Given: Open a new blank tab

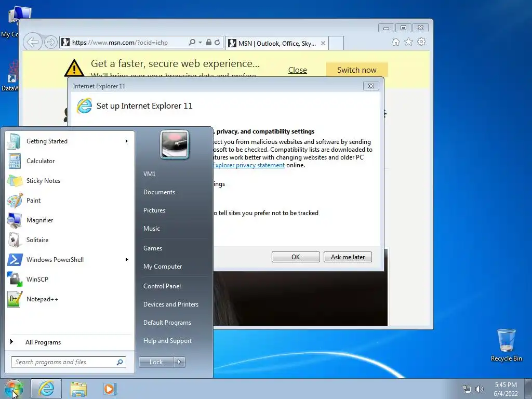Looking at the screenshot, I should pyautogui.click(x=336, y=43).
